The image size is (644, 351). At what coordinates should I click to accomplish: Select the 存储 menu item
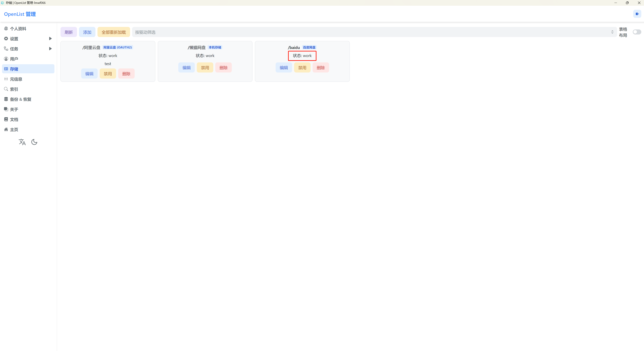28,69
